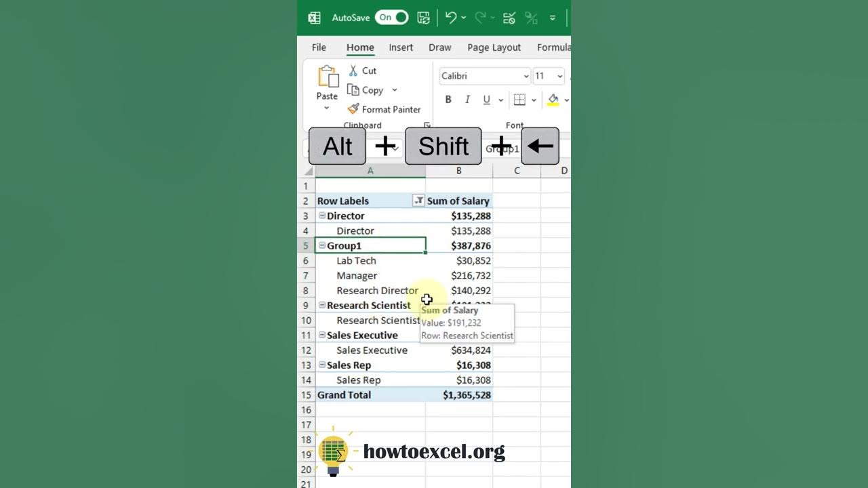Click the Format Painter text label
868x488 pixels.
[x=391, y=109]
